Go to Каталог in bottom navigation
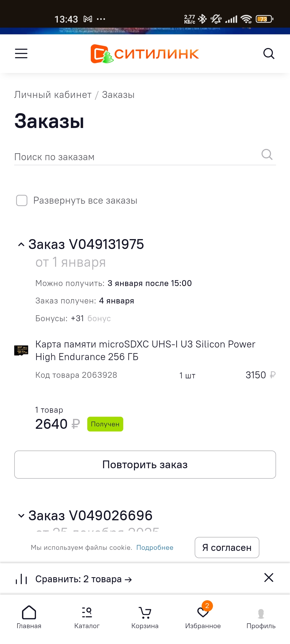The height and width of the screenshot is (644, 290). click(87, 617)
